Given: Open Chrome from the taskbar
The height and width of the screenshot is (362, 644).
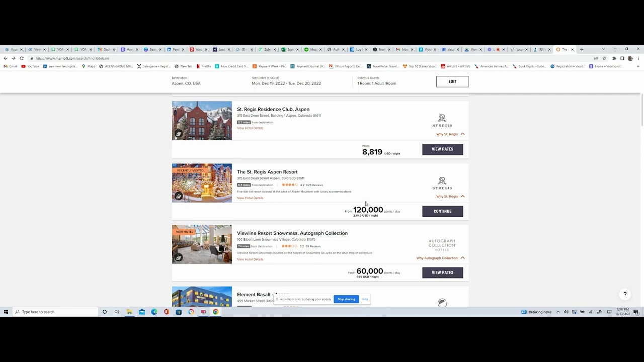Looking at the screenshot, I should [215, 312].
